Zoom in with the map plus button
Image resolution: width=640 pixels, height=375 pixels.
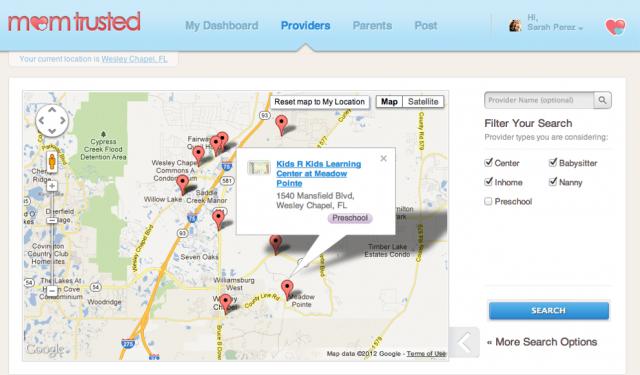(52, 186)
